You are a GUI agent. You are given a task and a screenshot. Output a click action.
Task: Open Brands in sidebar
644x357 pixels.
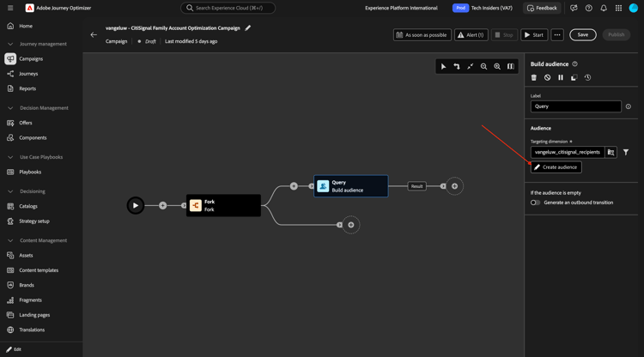27,285
